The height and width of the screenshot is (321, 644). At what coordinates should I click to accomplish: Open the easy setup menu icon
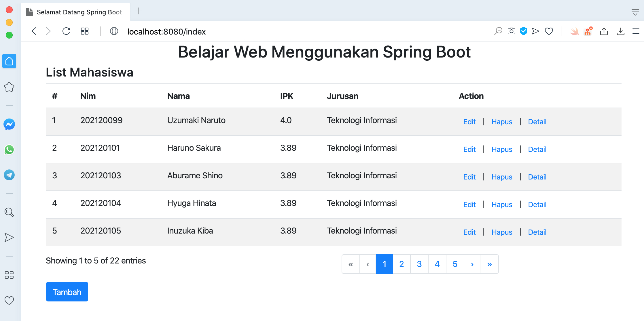(x=636, y=31)
